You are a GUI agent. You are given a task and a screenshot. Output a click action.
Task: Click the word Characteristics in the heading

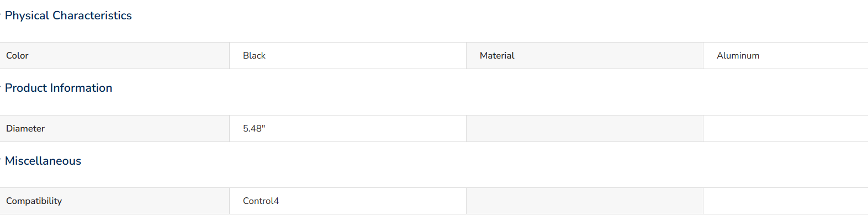[x=92, y=15]
